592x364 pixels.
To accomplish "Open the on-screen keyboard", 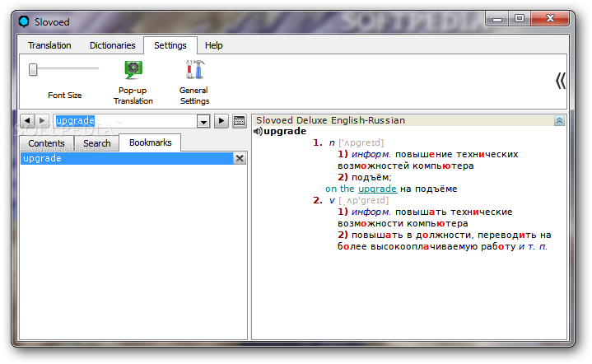I will 240,121.
